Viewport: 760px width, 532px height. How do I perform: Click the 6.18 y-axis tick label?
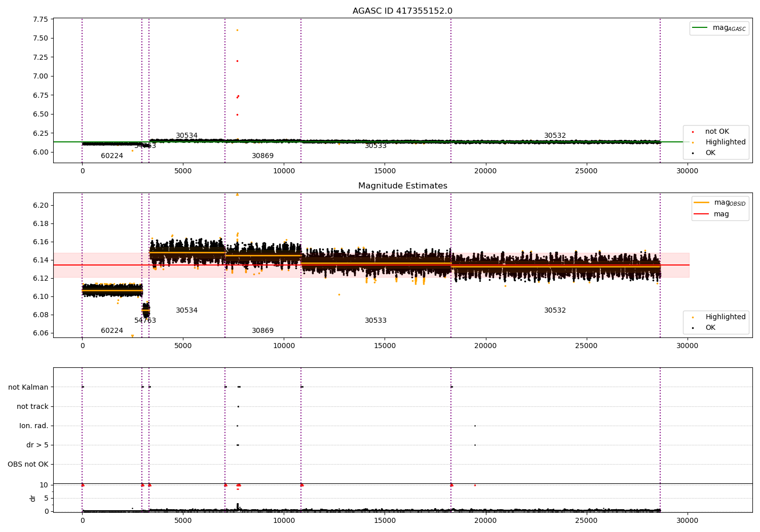click(x=40, y=223)
